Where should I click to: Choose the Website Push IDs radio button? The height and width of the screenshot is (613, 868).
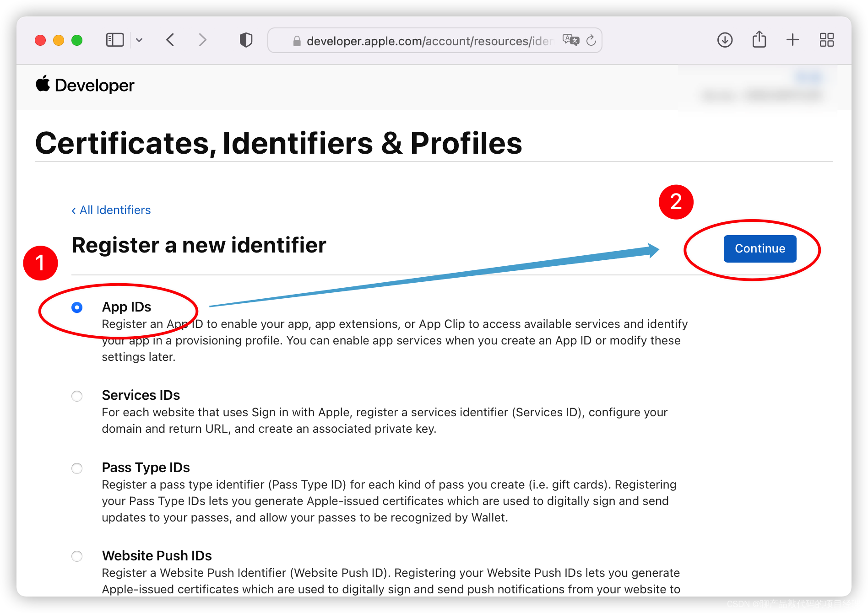(x=77, y=556)
